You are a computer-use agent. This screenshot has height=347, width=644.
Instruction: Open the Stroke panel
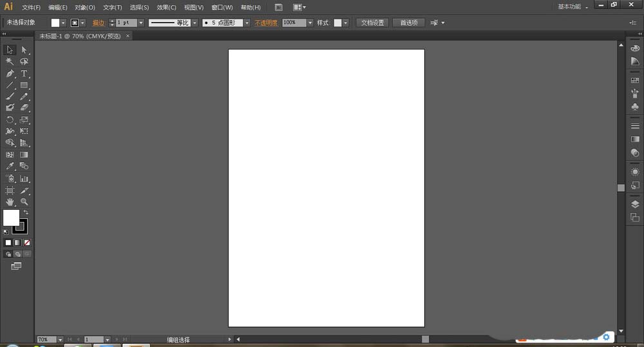tap(635, 126)
